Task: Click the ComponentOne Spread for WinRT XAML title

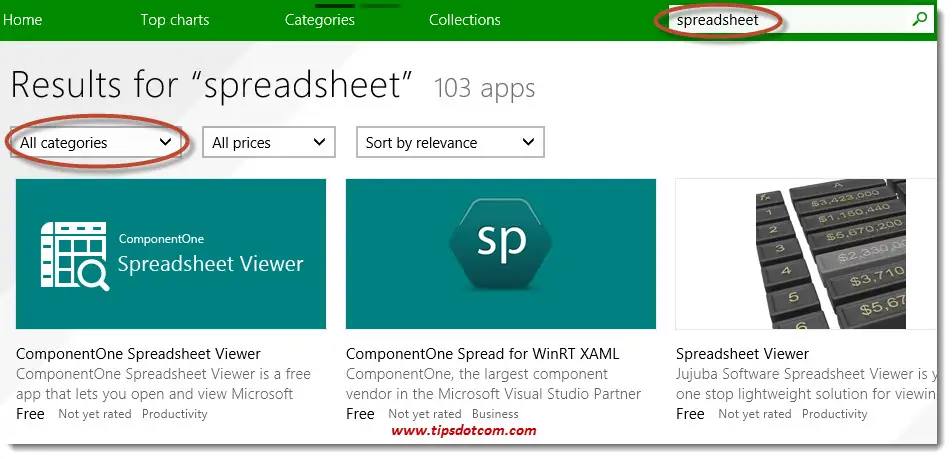Action: pos(483,354)
